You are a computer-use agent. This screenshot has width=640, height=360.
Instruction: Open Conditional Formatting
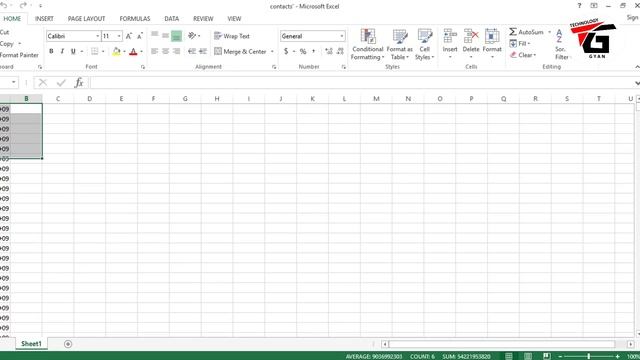367,44
